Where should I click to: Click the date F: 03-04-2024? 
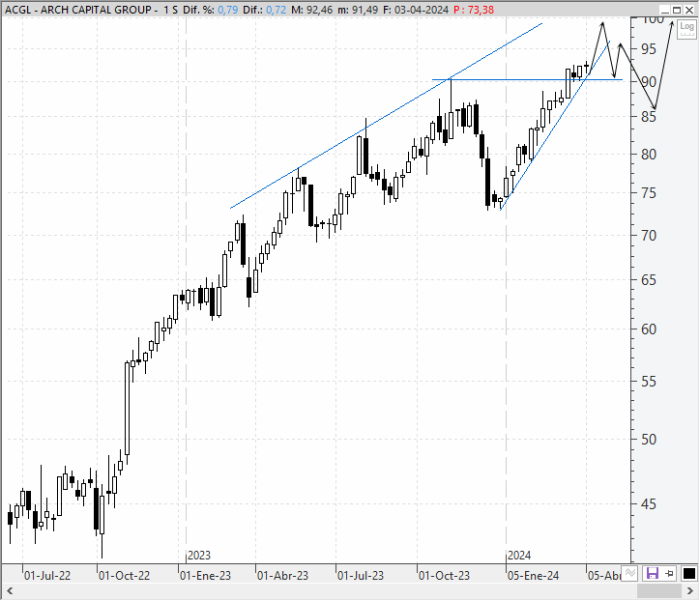pos(415,10)
